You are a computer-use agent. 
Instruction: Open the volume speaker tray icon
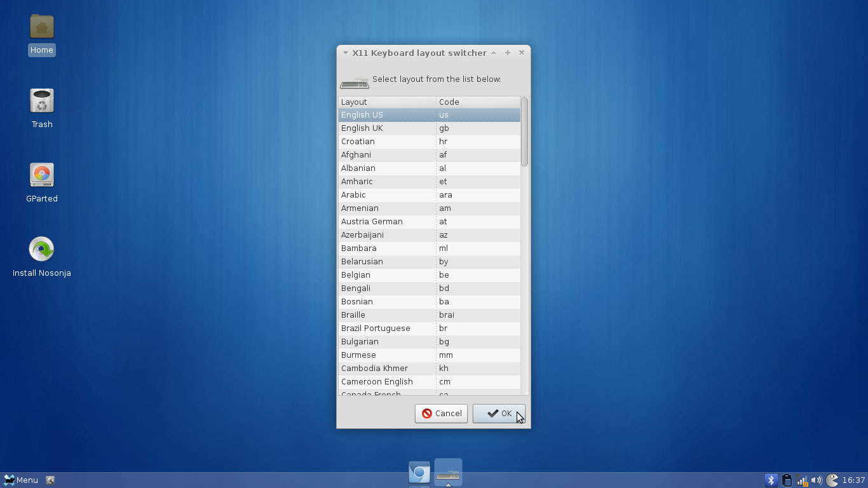pos(817,480)
